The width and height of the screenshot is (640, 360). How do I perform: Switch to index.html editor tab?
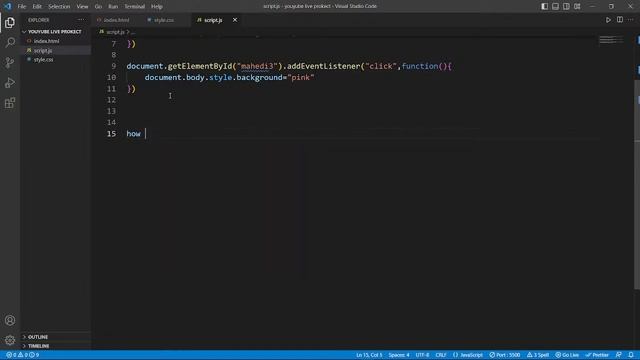pos(116,20)
